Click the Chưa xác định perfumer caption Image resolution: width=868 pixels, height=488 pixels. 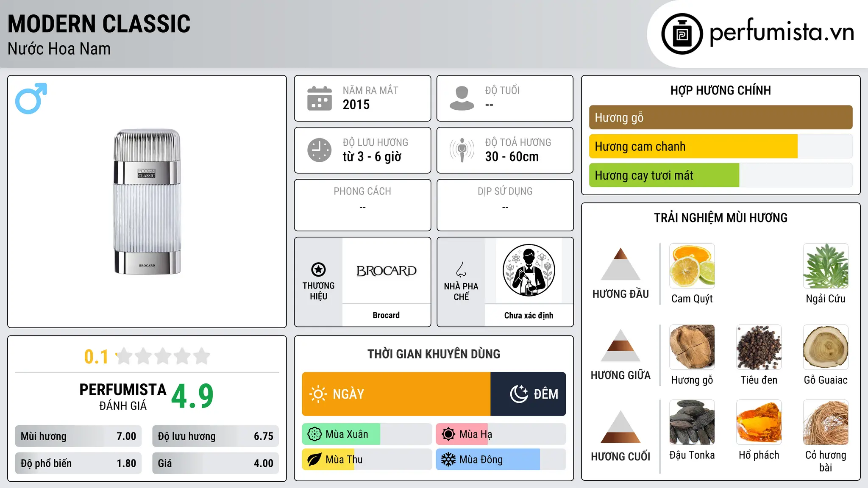(529, 315)
